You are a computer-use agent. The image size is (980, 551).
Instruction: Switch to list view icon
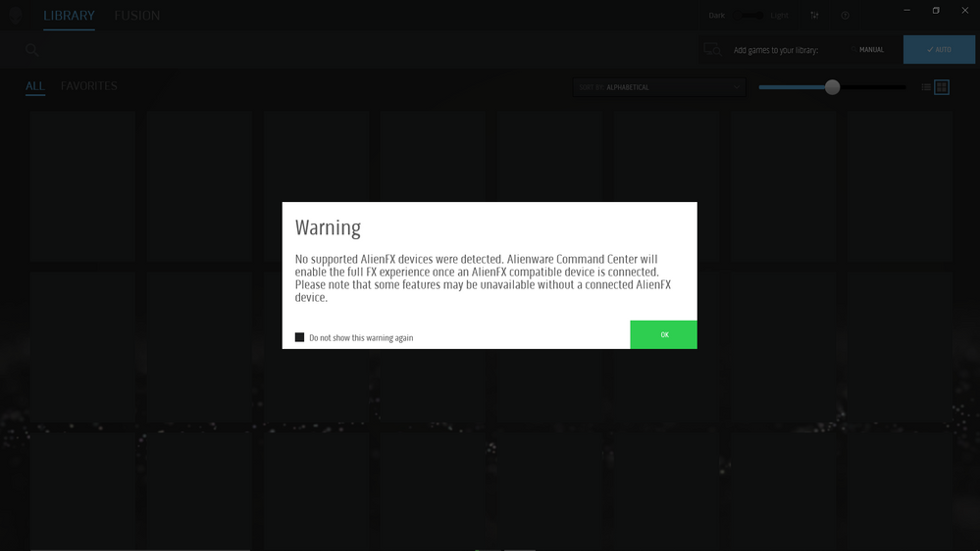(926, 87)
